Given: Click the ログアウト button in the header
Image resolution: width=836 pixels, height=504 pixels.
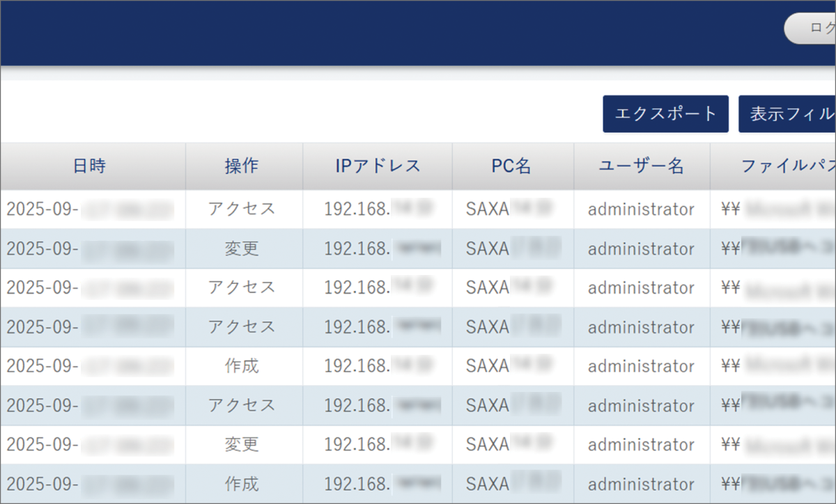Looking at the screenshot, I should tap(822, 28).
